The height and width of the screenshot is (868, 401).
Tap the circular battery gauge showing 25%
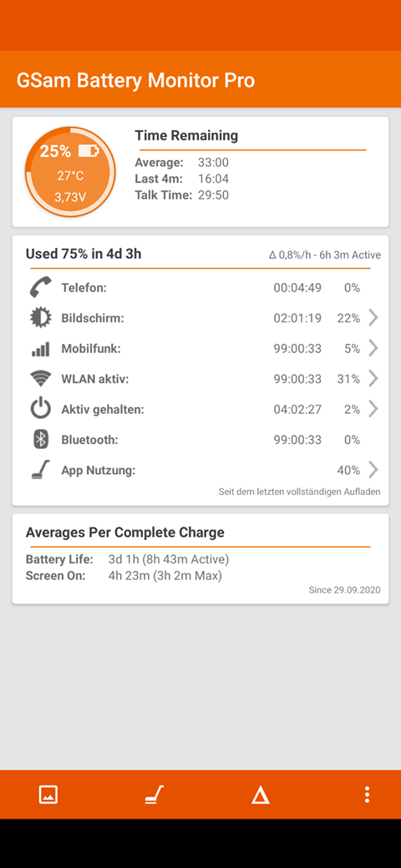click(x=70, y=172)
